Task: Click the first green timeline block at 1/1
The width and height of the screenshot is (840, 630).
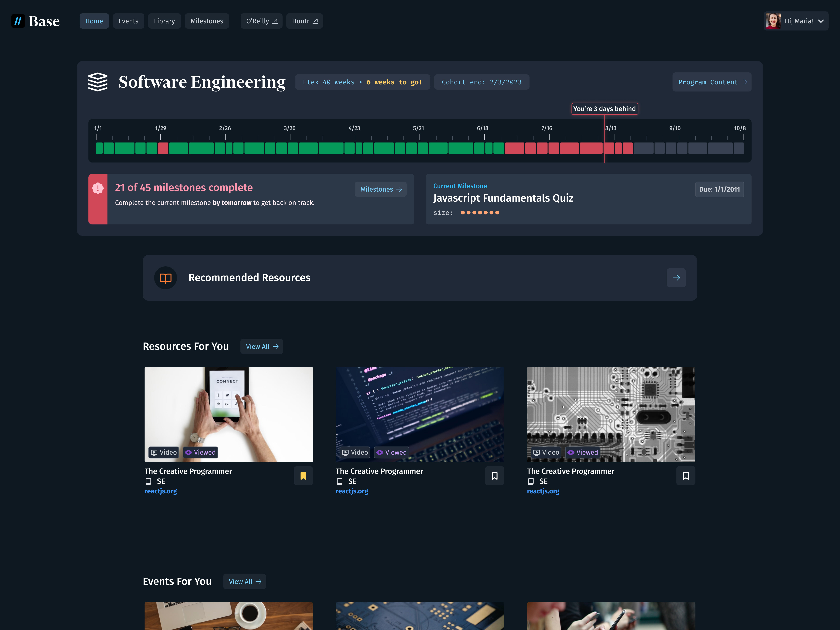Action: tap(99, 148)
